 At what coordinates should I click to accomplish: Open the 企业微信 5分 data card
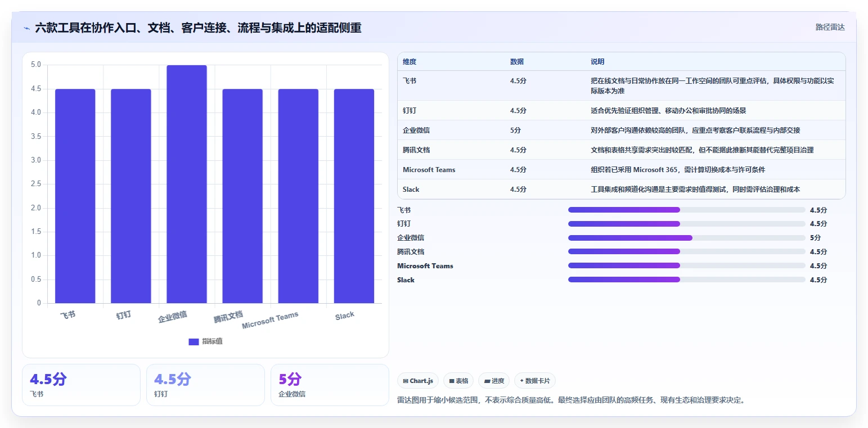[x=330, y=385]
